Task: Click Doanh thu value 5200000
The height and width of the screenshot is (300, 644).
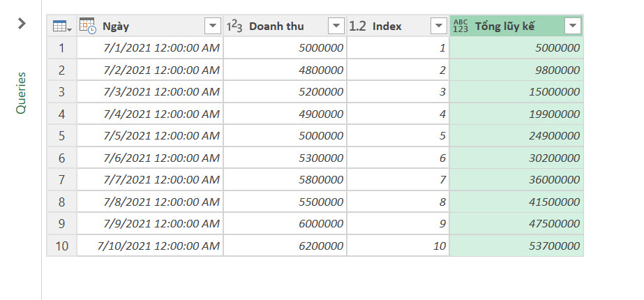Action: [285, 92]
